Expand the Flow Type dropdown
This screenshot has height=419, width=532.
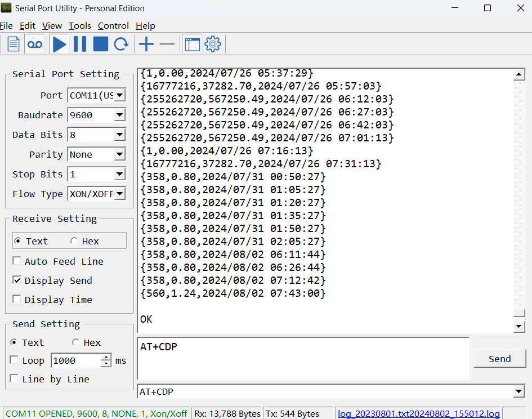(119, 194)
